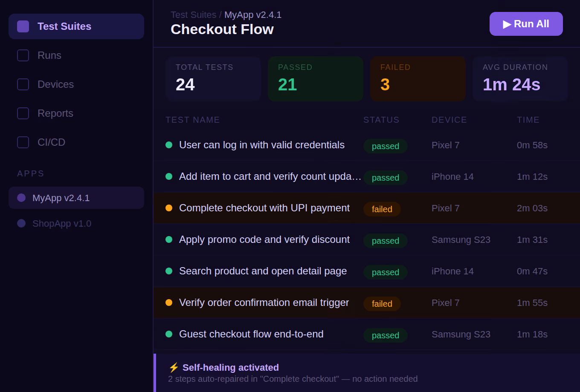The width and height of the screenshot is (580, 392).
Task: Click the Reports sidebar square icon
Action: click(x=23, y=113)
